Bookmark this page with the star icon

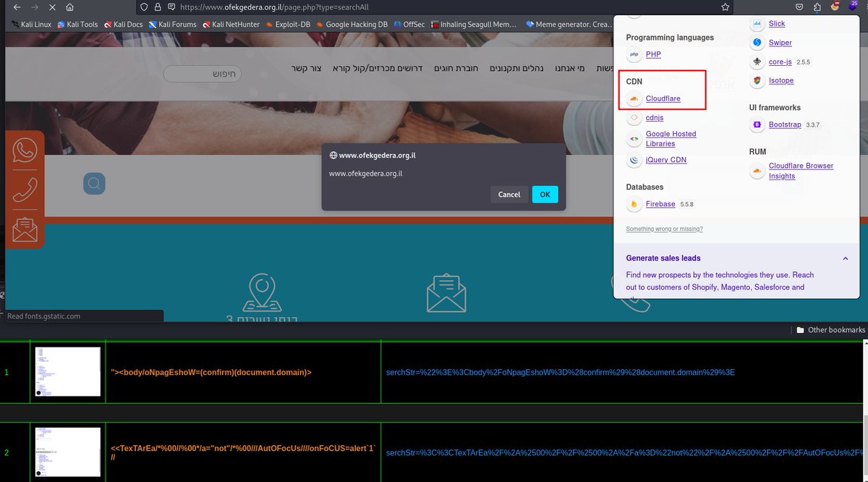point(725,7)
